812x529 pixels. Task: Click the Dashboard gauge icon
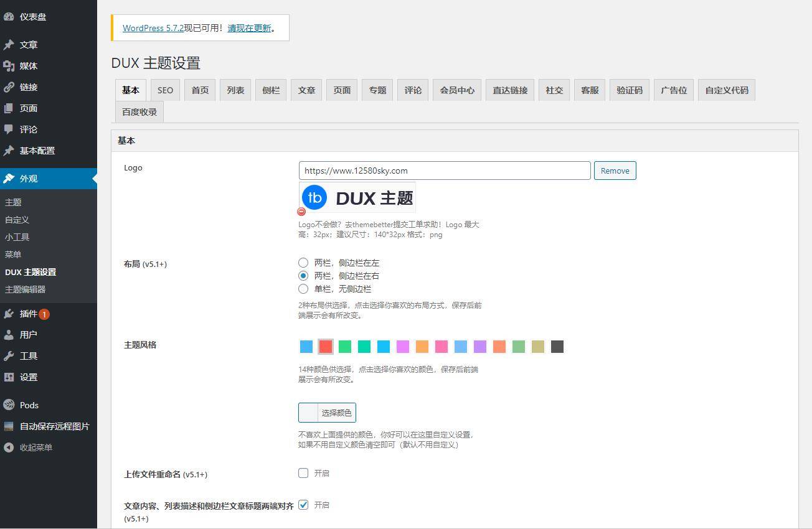[x=9, y=17]
